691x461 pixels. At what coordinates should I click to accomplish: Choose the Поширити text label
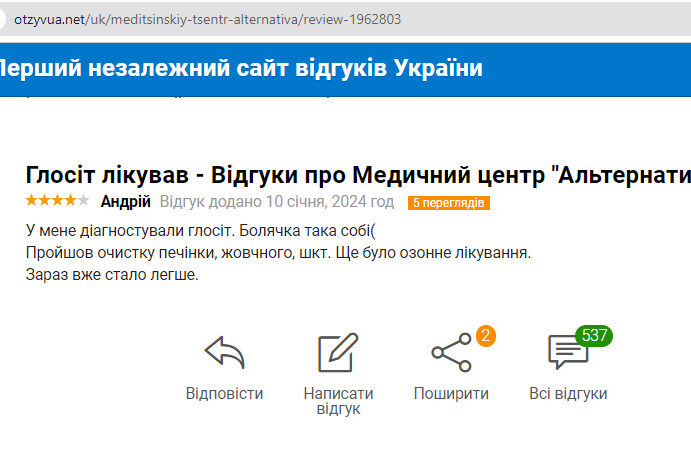(x=451, y=393)
